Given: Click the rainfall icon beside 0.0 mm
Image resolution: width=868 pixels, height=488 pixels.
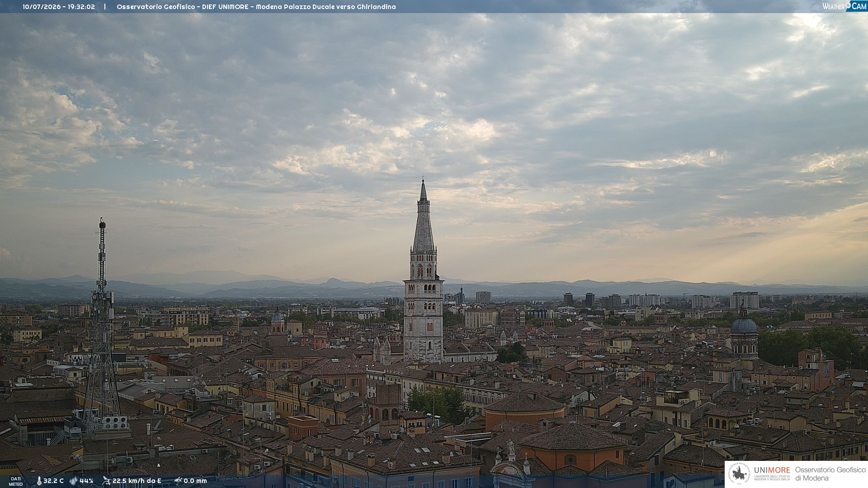Looking at the screenshot, I should coord(178,481).
